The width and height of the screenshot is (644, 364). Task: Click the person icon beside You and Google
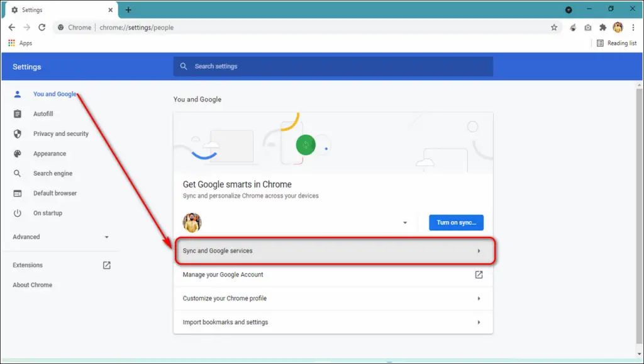[17, 94]
